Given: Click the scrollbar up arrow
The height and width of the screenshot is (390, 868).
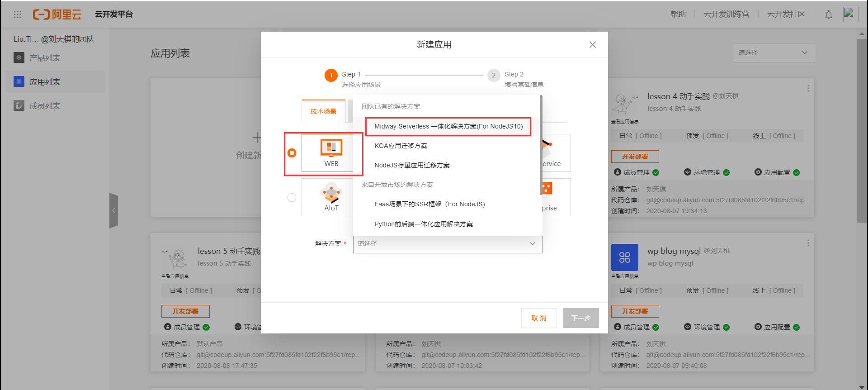Looking at the screenshot, I should 862,33.
